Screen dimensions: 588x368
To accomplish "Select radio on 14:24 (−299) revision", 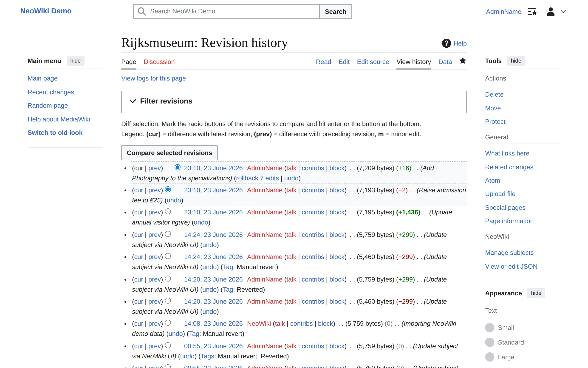I will 168,256.
